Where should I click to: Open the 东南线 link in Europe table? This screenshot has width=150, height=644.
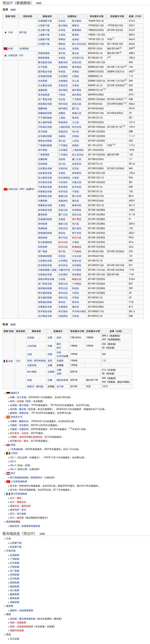point(30,338)
